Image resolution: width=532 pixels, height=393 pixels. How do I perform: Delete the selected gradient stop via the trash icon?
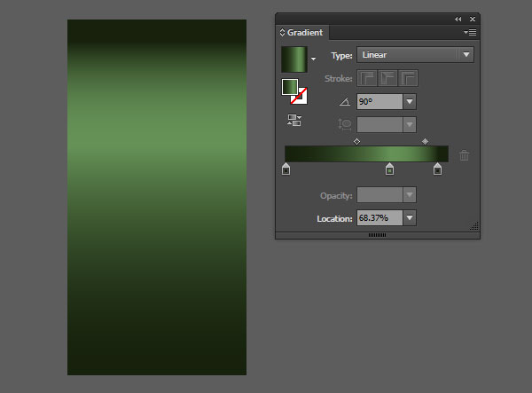point(464,155)
